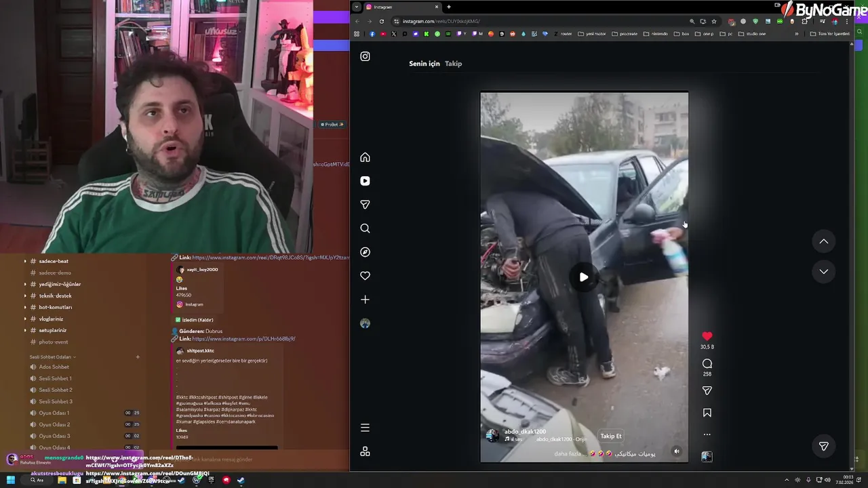Share the reel via paper-plane icon beside video
This screenshot has height=488, width=868.
pyautogui.click(x=707, y=390)
